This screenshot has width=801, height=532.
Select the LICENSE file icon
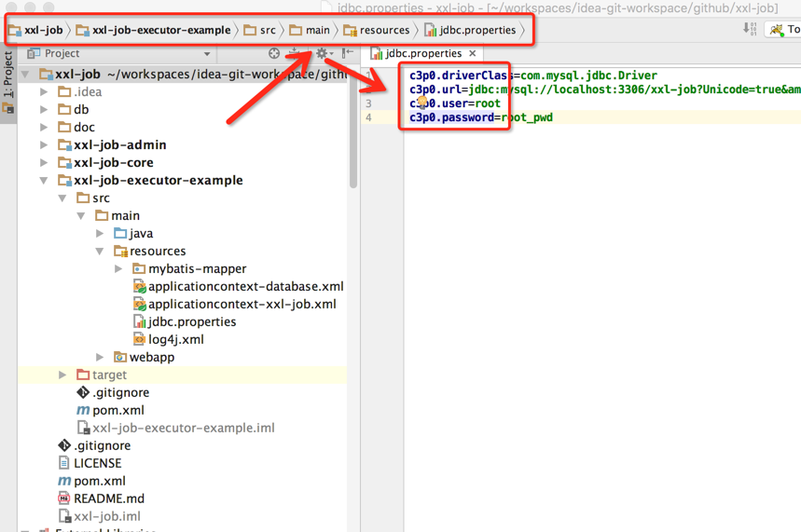(63, 463)
